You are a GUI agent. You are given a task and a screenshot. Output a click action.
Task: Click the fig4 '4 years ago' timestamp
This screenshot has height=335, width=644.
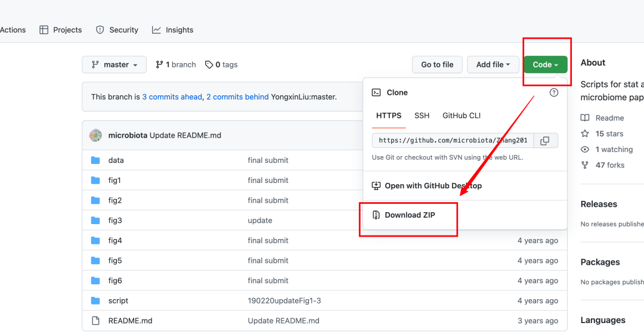(538, 241)
